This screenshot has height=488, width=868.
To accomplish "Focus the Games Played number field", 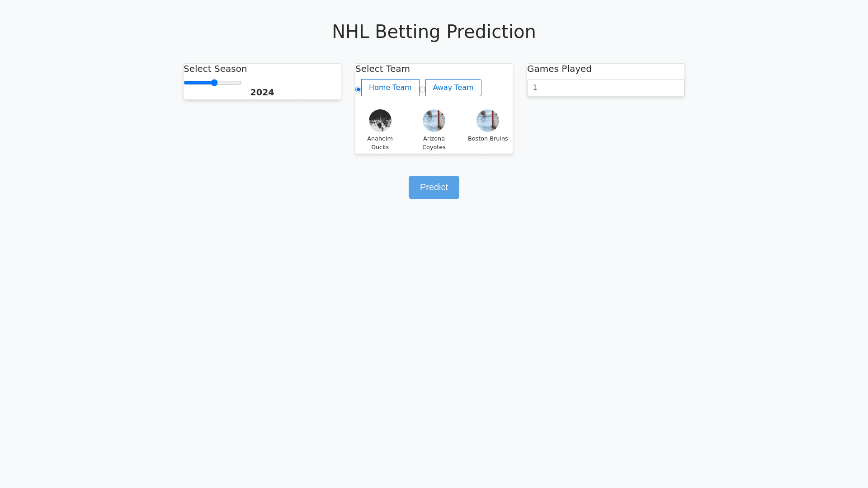I will 605,88.
